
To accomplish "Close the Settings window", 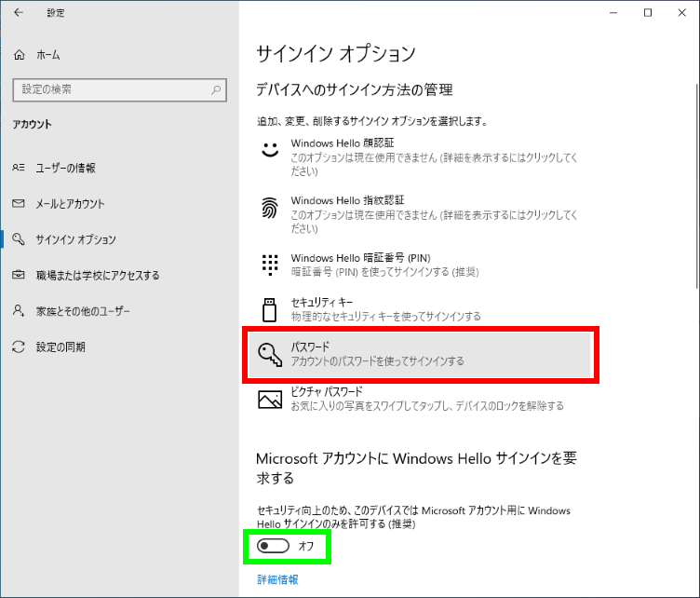I will [x=681, y=12].
